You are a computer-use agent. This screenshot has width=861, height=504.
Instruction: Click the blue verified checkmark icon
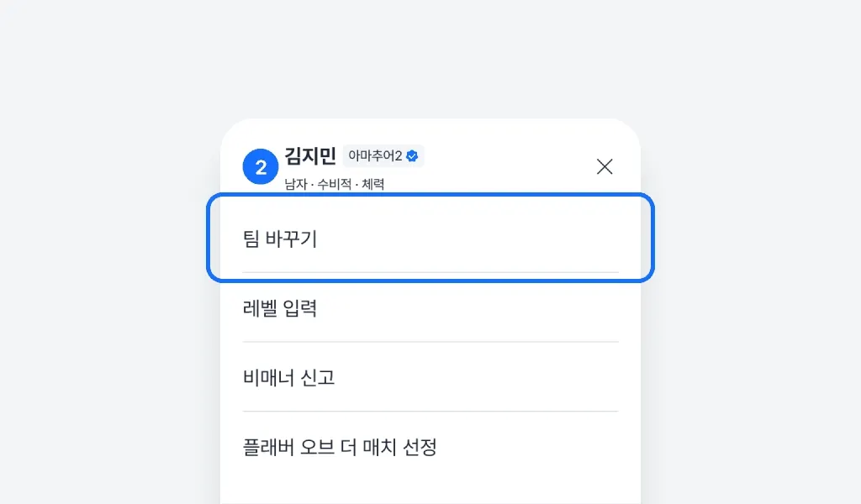coord(412,155)
